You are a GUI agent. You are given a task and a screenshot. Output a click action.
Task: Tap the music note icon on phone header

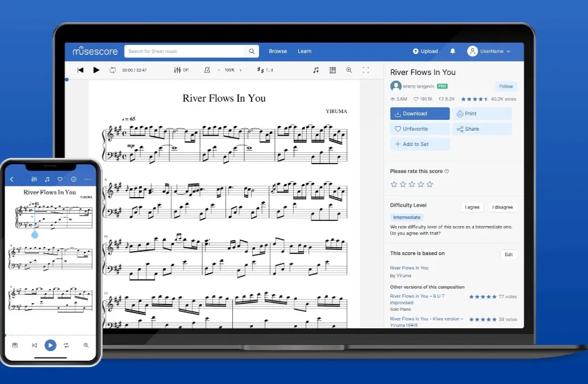pyautogui.click(x=47, y=180)
